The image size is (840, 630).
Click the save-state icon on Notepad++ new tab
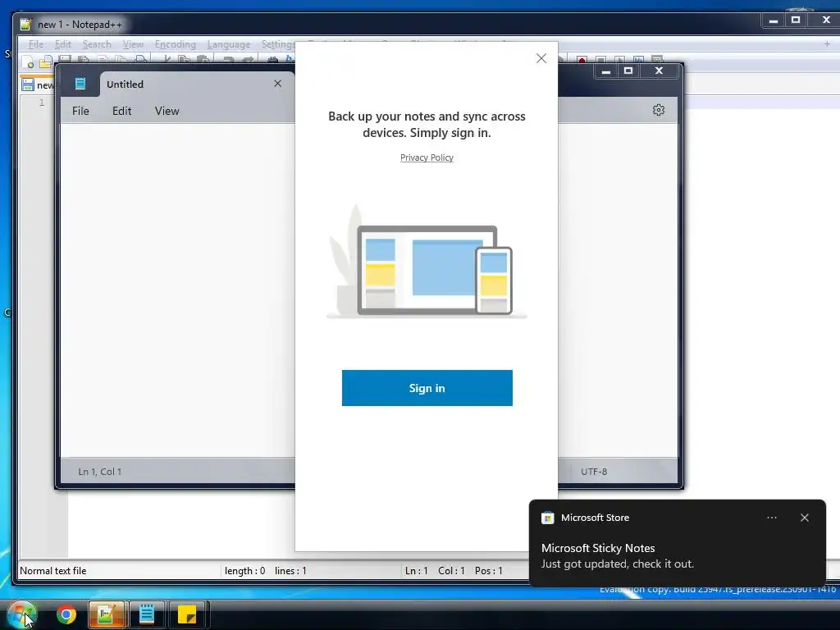point(28,84)
